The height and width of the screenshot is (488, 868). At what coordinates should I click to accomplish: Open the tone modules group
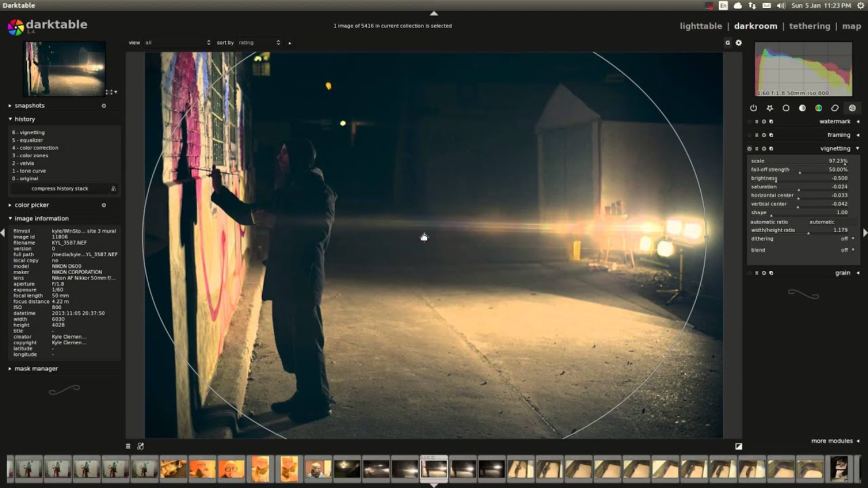point(802,108)
